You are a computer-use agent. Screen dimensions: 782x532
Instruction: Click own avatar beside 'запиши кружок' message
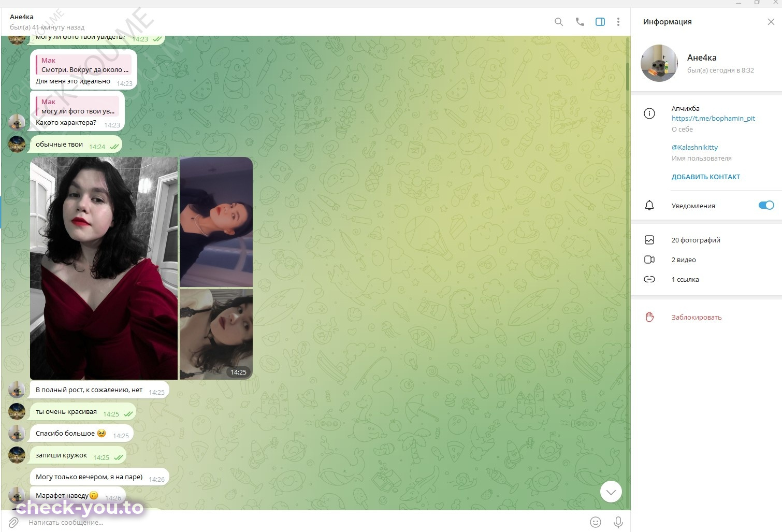click(x=17, y=455)
